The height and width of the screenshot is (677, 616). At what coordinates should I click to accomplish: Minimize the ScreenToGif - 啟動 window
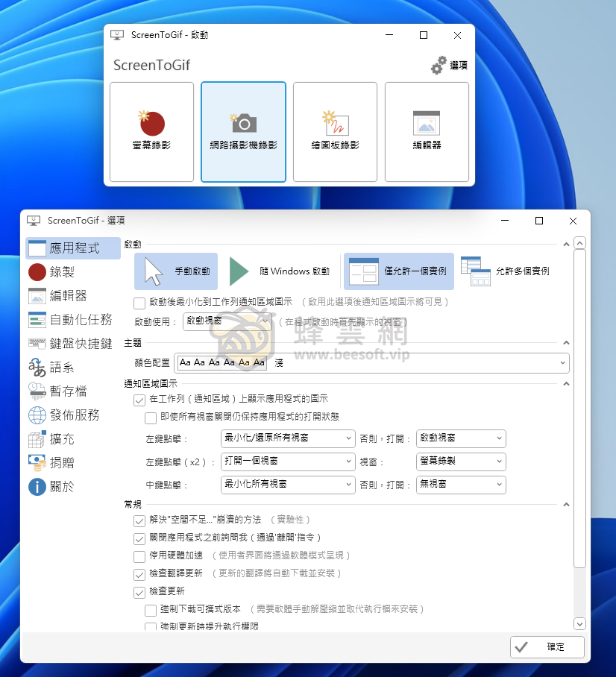click(389, 35)
